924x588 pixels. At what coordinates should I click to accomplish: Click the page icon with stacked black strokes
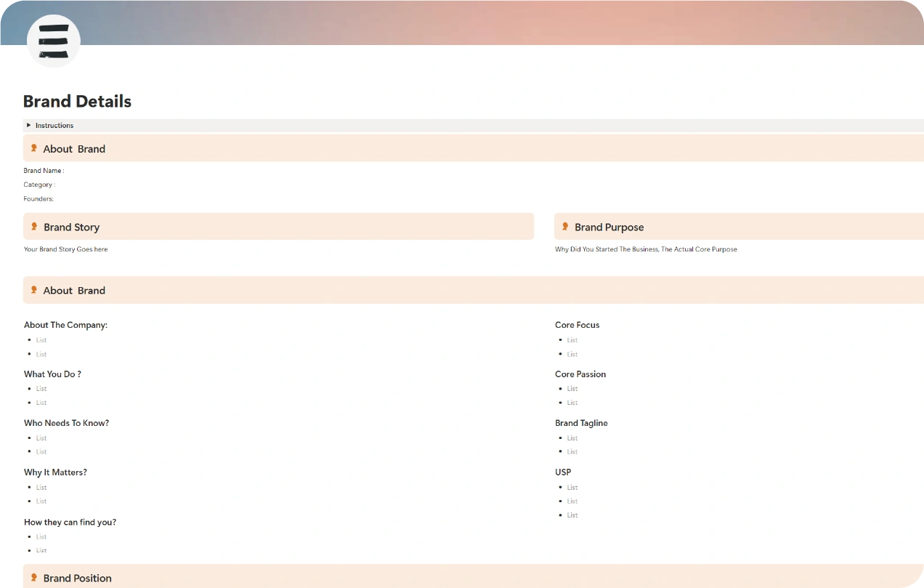(53, 41)
